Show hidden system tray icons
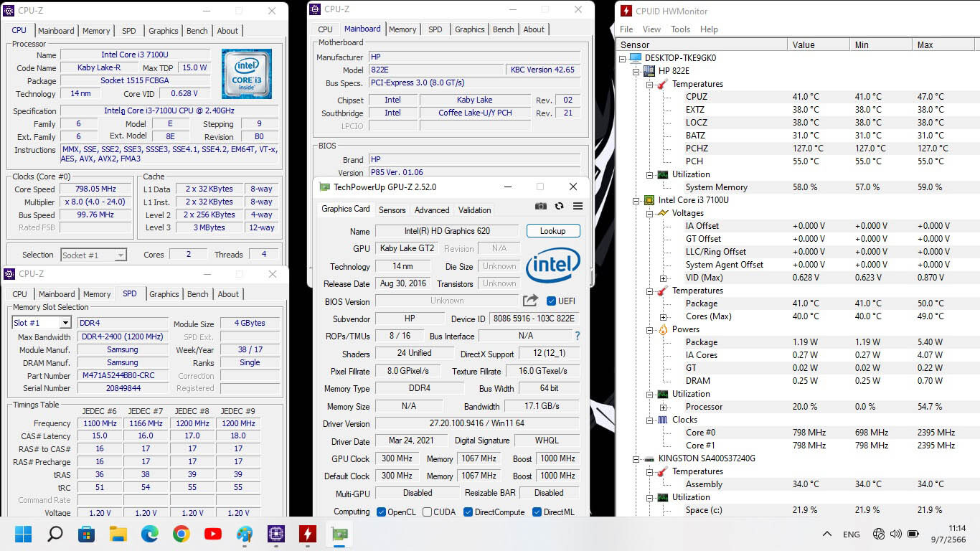This screenshot has width=980, height=551. [827, 534]
